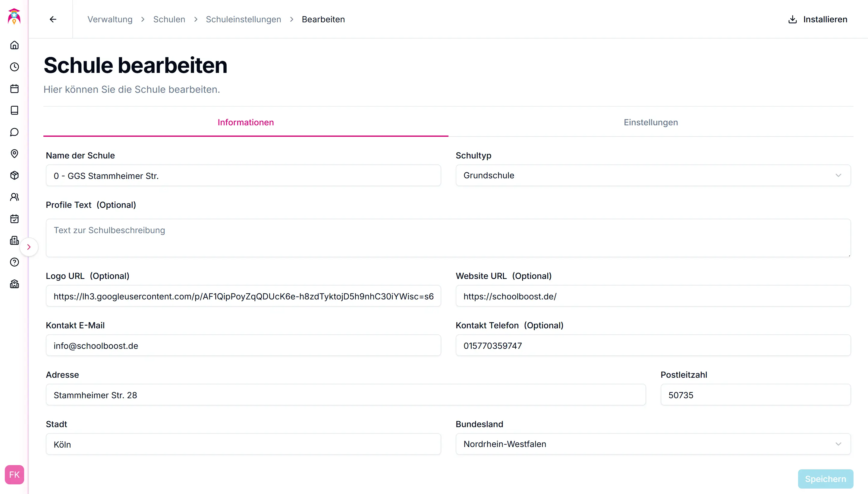
Task: Click the back arrow button
Action: 53,19
